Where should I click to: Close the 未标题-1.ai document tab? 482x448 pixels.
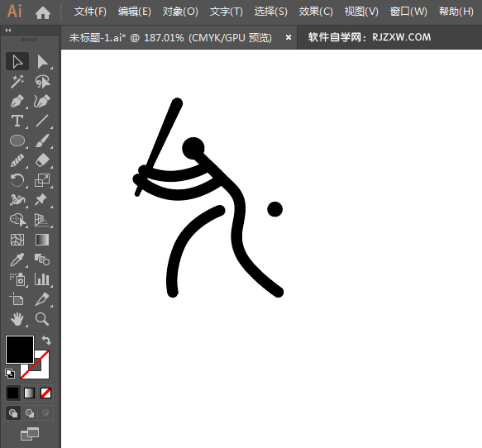click(x=289, y=37)
